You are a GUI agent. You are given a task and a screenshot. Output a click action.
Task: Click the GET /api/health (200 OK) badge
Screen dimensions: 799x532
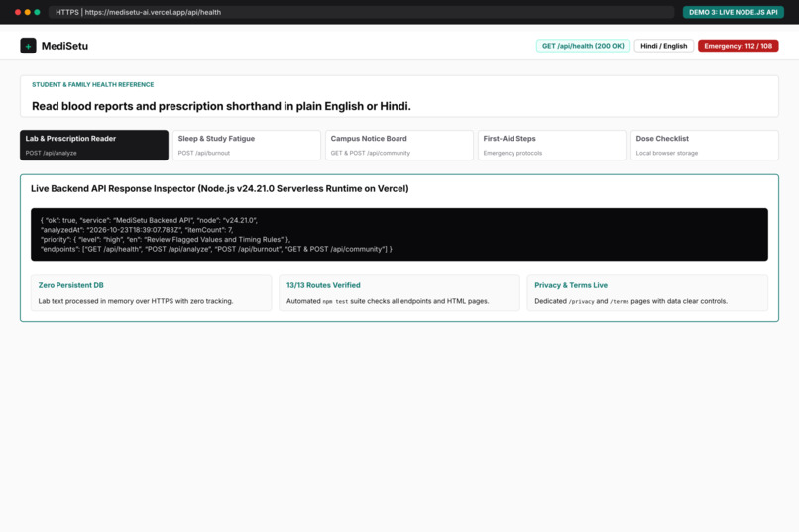(x=583, y=46)
